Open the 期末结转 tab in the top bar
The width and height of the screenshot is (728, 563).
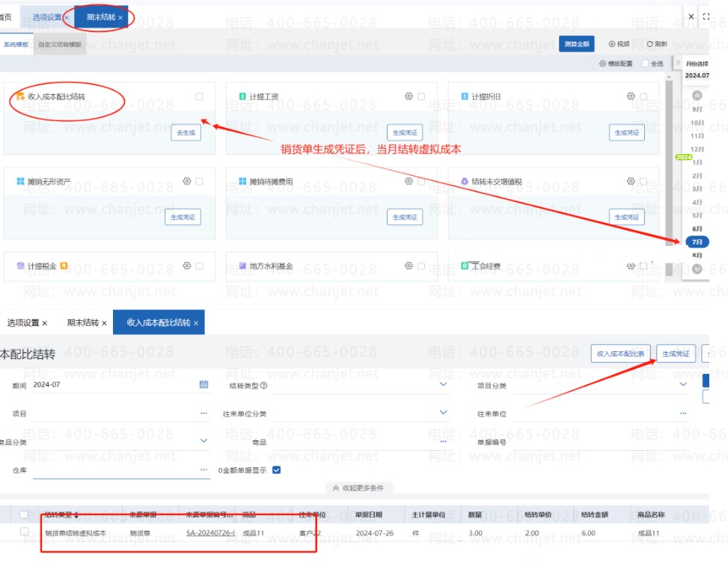tap(101, 17)
